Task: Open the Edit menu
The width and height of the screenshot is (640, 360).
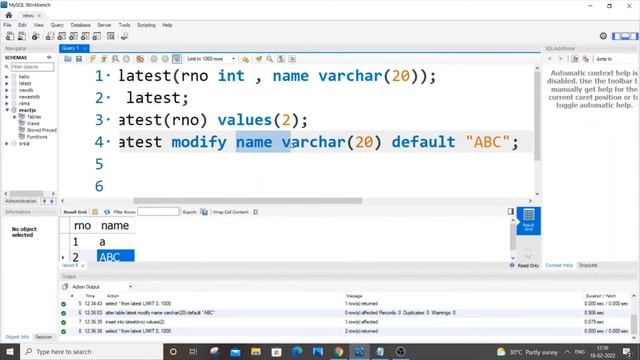Action: 22,25
